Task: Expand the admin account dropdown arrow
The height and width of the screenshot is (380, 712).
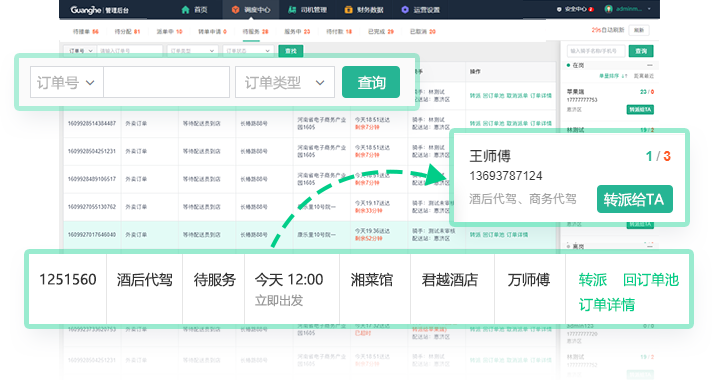Action: coord(649,9)
